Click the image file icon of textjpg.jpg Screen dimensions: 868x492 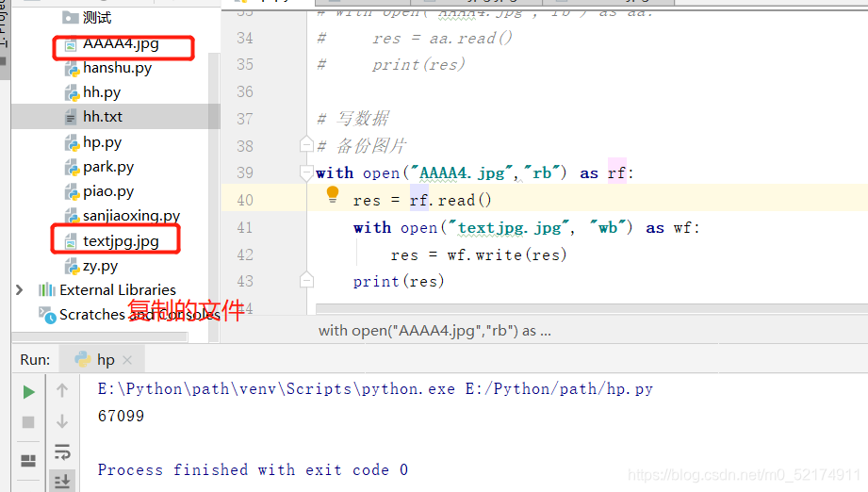click(x=71, y=242)
